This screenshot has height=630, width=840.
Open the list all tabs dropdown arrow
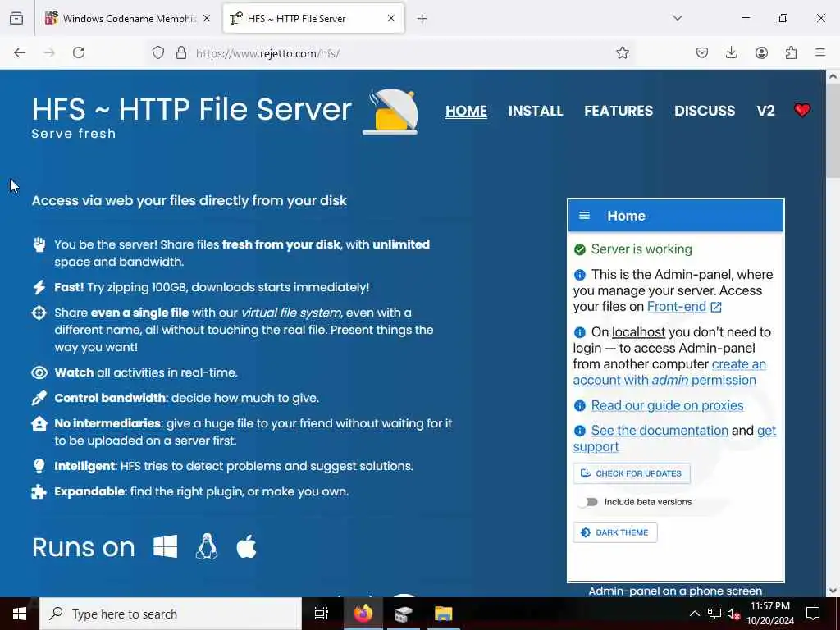(x=678, y=18)
